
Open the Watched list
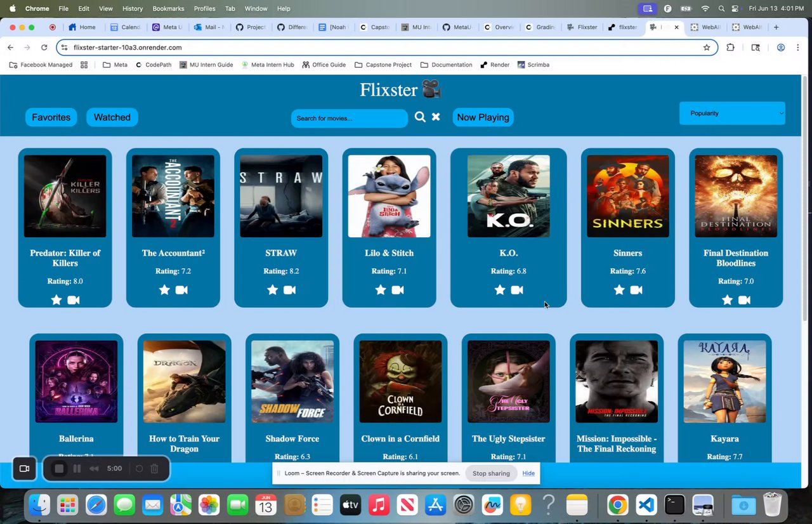pyautogui.click(x=112, y=117)
